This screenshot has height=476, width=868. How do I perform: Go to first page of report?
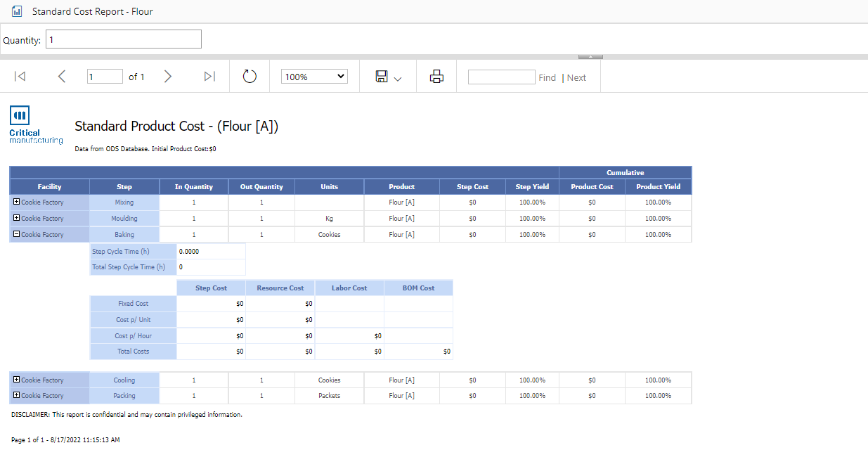(20, 77)
